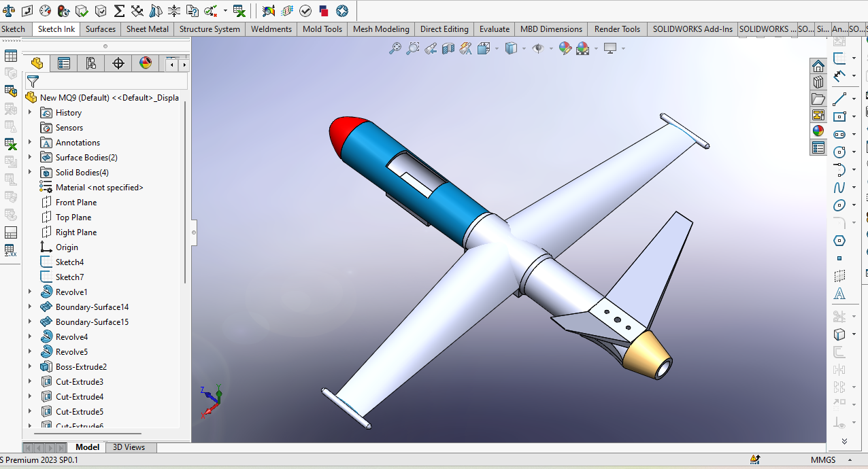Open the Evaluate tab
This screenshot has height=469, width=868.
494,29
